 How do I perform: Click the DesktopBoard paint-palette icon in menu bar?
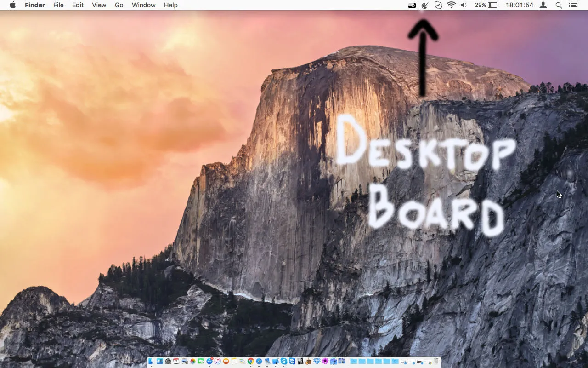click(424, 5)
